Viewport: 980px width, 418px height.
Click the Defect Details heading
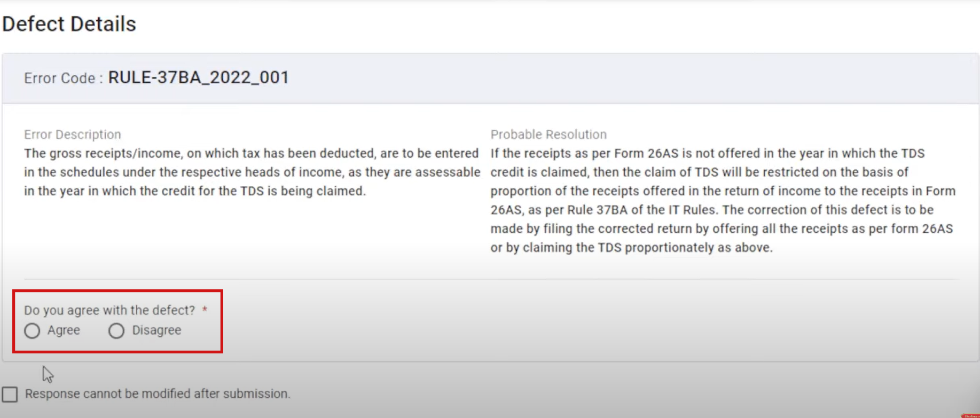pos(69,24)
